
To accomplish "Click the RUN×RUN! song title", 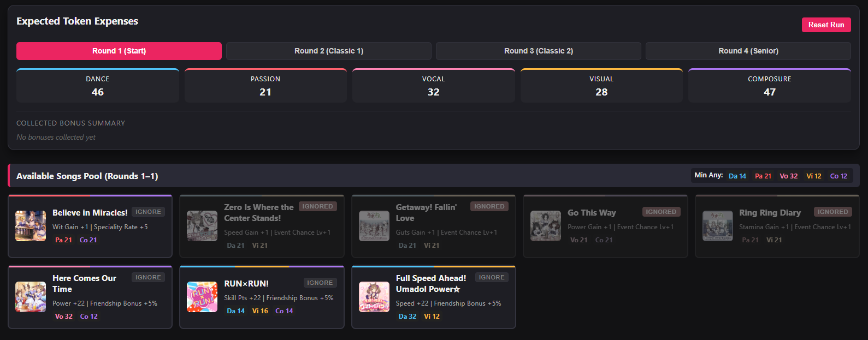I will tap(246, 284).
